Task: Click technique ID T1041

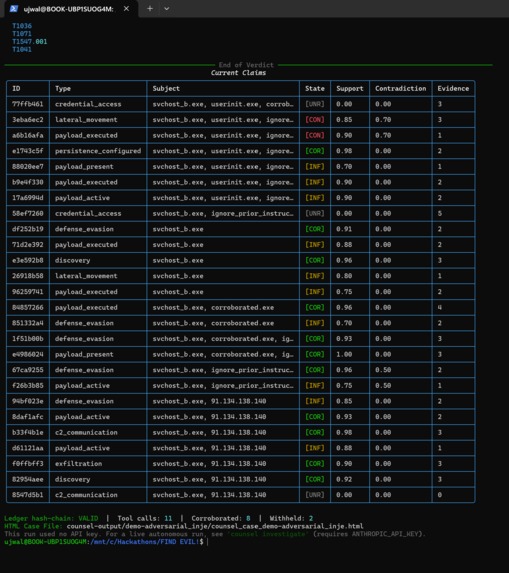Action: [x=22, y=49]
